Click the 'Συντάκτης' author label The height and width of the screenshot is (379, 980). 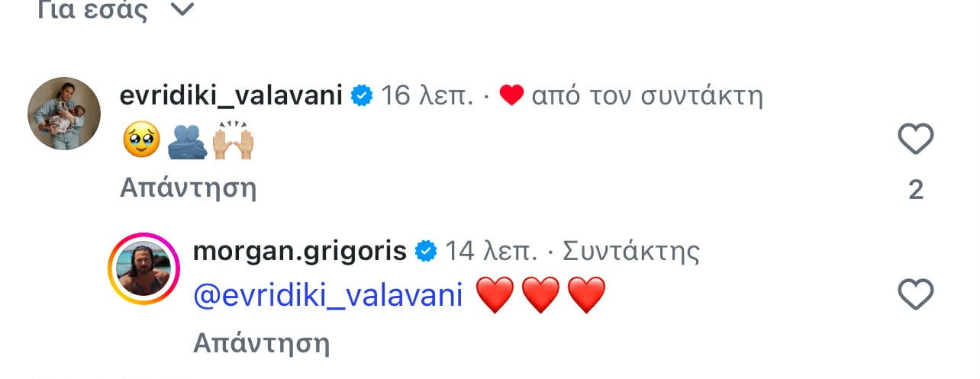pos(631,251)
